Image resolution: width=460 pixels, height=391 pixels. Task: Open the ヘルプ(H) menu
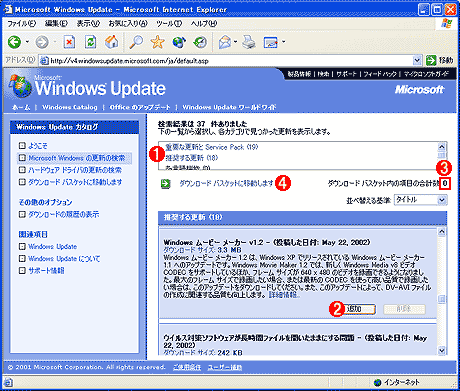coord(204,23)
